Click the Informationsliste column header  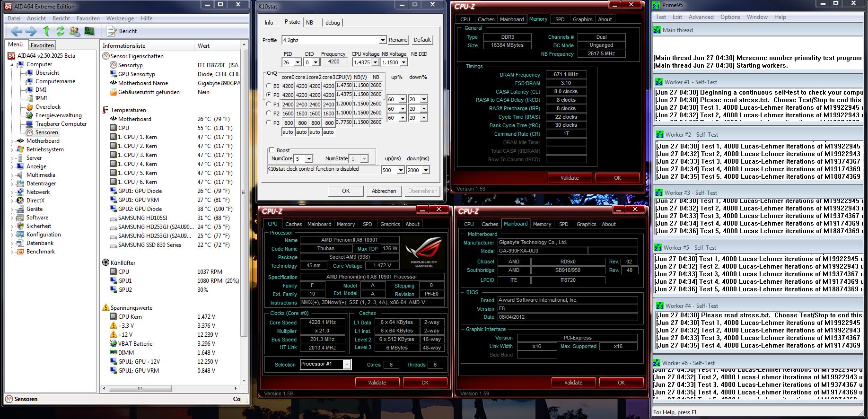[x=147, y=46]
